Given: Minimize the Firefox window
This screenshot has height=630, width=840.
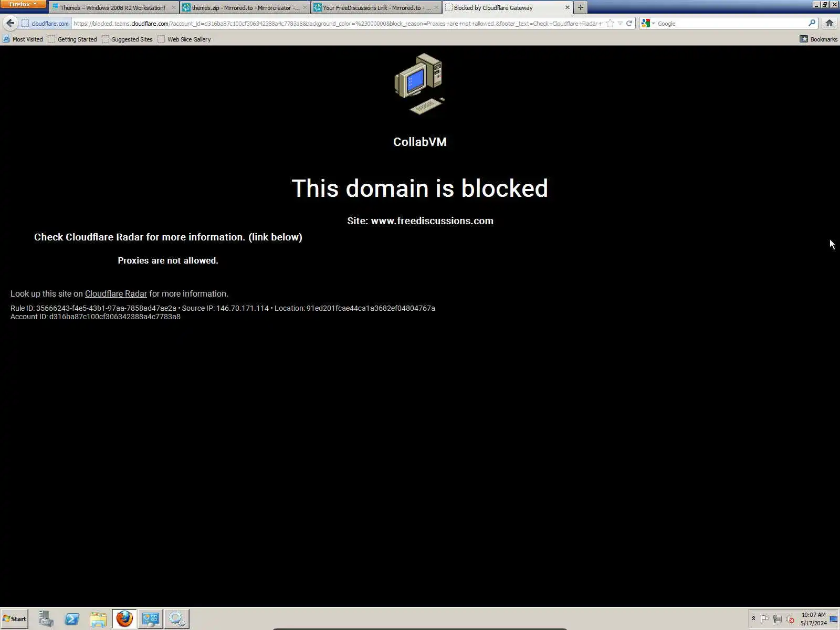Looking at the screenshot, I should (816, 4).
